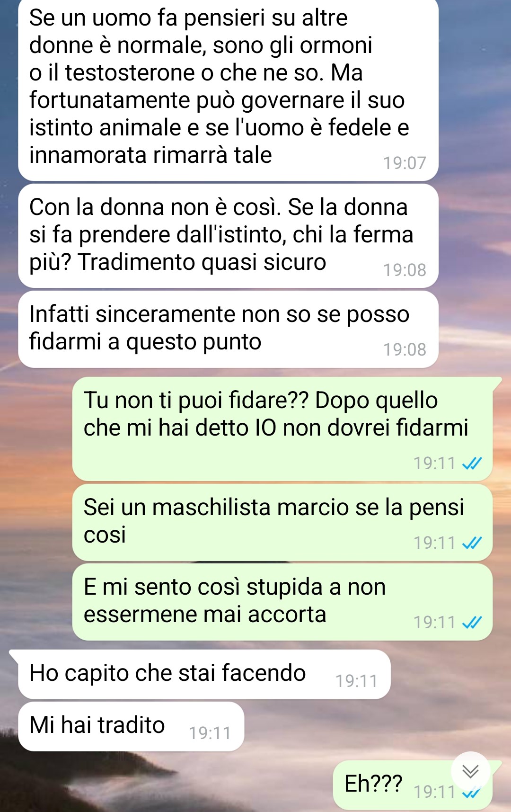
Task: Select the bubble 'E mi sento così stupida'
Action: tap(282, 602)
